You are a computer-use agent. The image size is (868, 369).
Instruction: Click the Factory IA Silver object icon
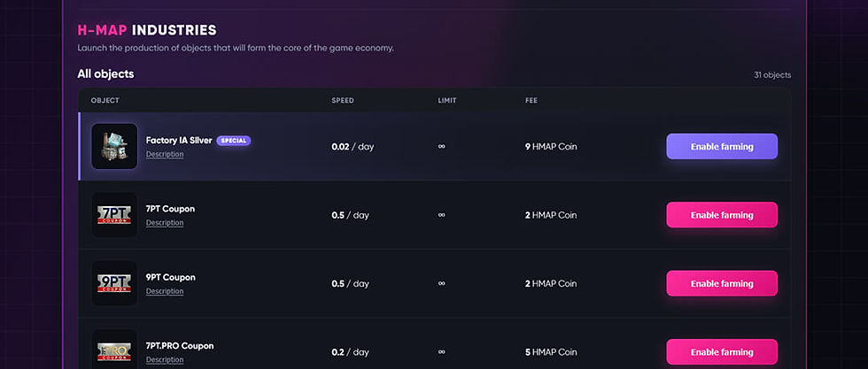pyautogui.click(x=114, y=146)
